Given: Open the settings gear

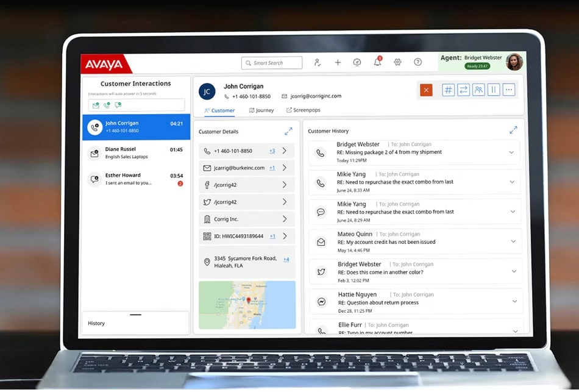Looking at the screenshot, I should 397,62.
